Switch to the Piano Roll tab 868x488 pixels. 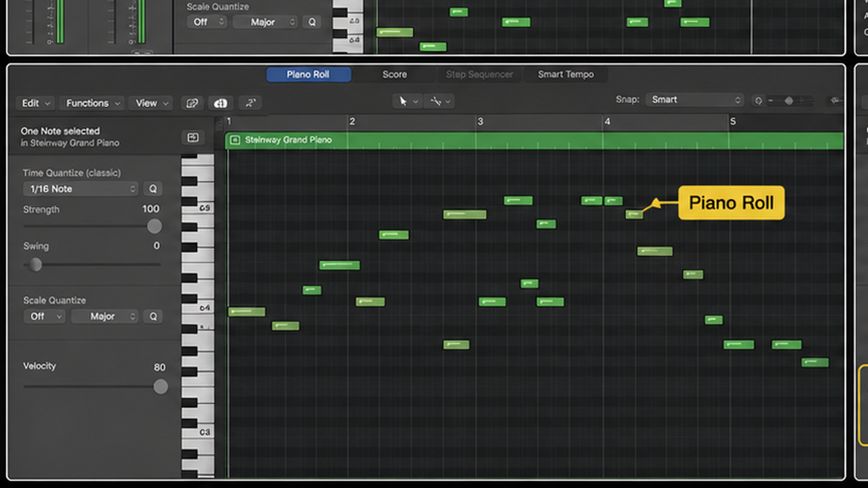[309, 75]
